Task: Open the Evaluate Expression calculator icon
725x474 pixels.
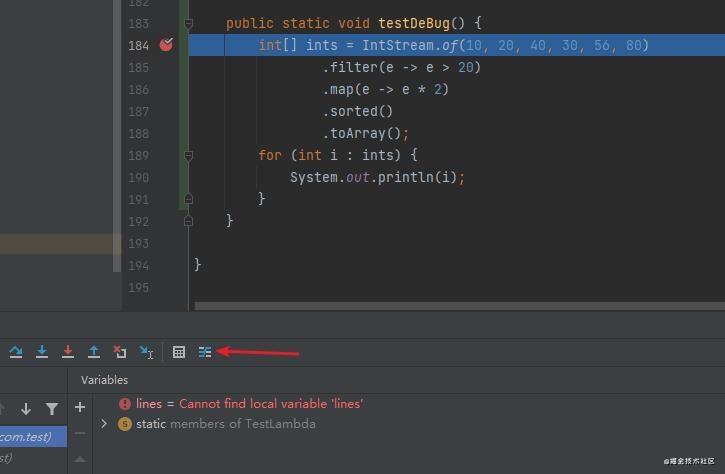Action: pos(179,352)
